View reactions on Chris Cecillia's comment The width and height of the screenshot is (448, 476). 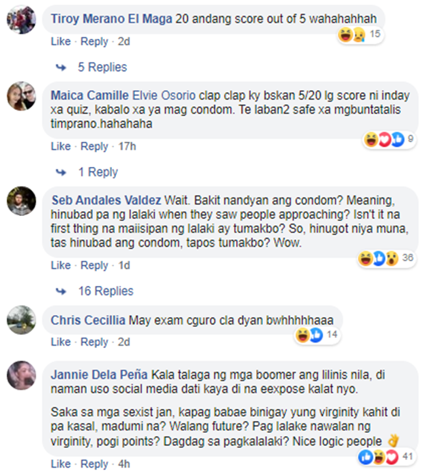[317, 335]
